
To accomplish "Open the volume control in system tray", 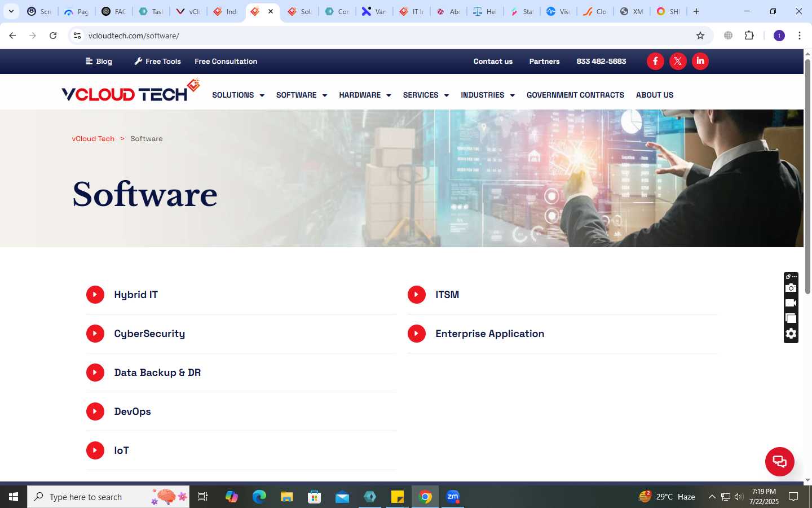I will (x=739, y=497).
